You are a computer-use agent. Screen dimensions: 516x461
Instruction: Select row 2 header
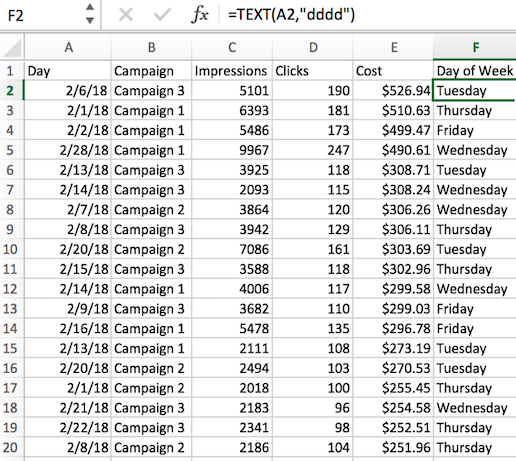tap(11, 91)
